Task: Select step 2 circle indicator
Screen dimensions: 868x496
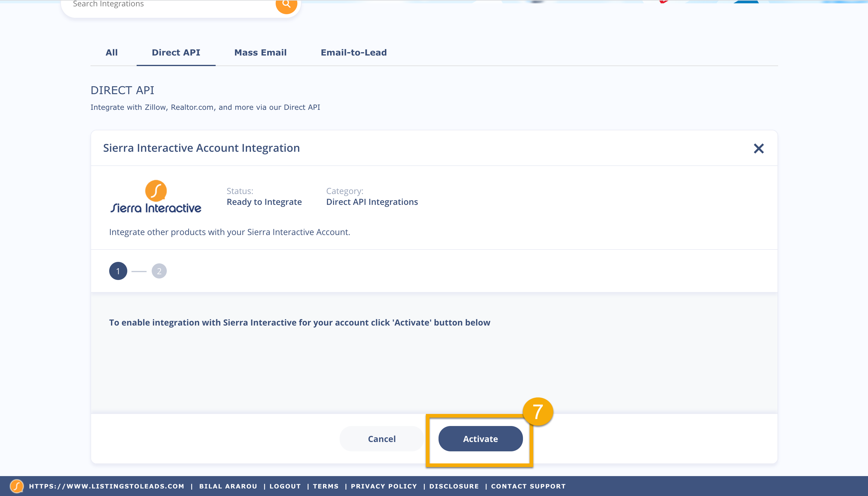Action: pyautogui.click(x=159, y=271)
